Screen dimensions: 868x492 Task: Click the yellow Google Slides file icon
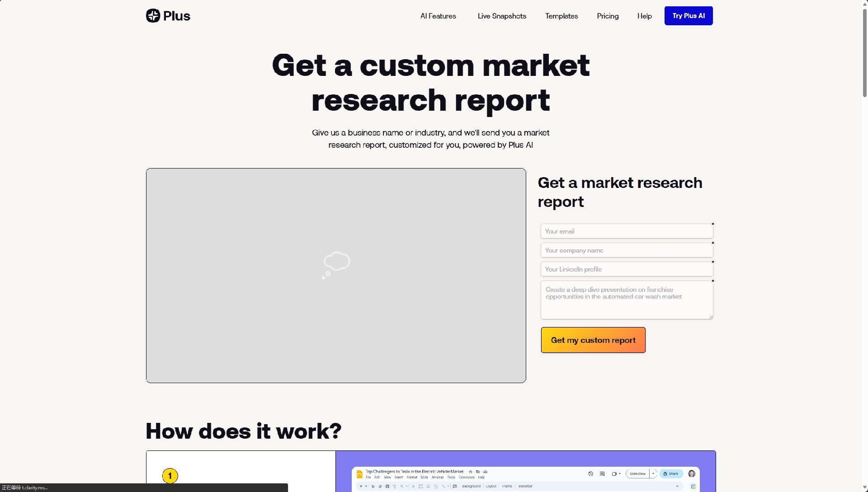click(359, 474)
